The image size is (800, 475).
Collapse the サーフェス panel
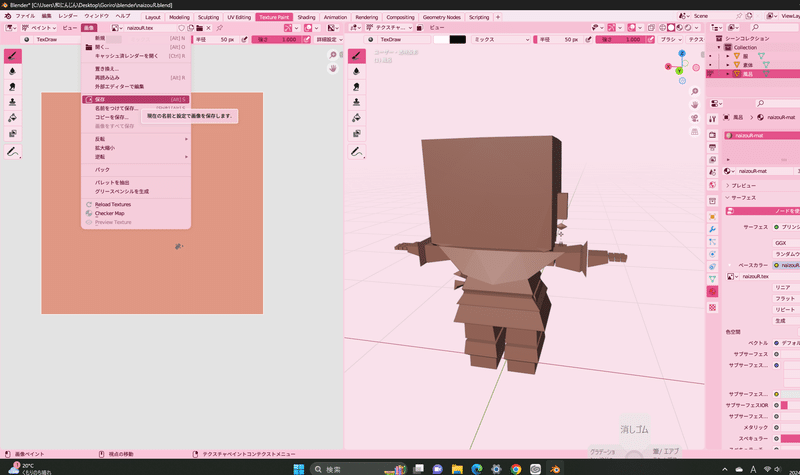(741, 197)
